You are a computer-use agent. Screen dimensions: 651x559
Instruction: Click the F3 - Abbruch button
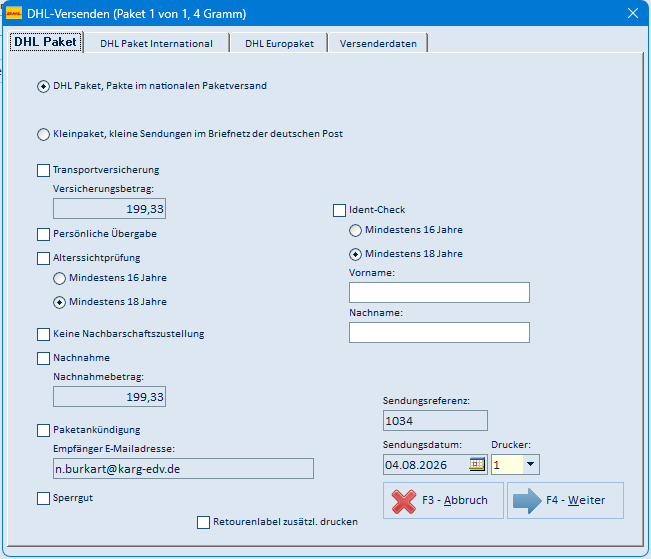pos(443,500)
